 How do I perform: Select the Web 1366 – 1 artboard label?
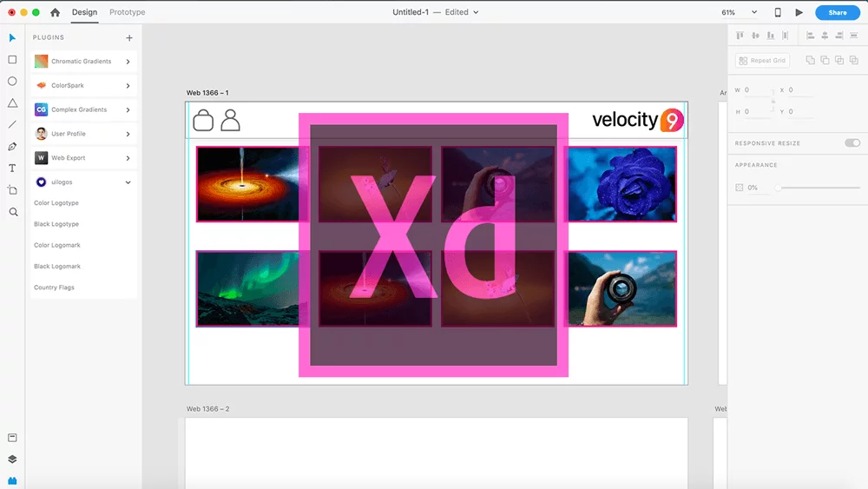(x=207, y=92)
